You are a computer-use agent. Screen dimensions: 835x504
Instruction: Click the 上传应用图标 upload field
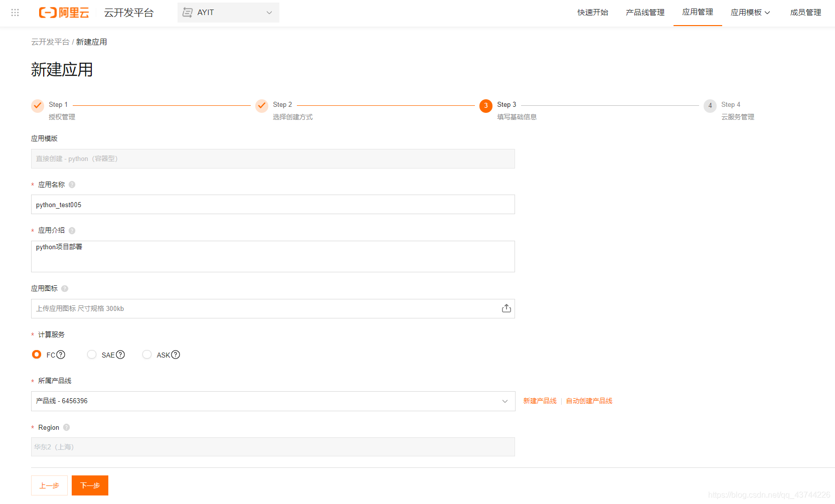(273, 308)
